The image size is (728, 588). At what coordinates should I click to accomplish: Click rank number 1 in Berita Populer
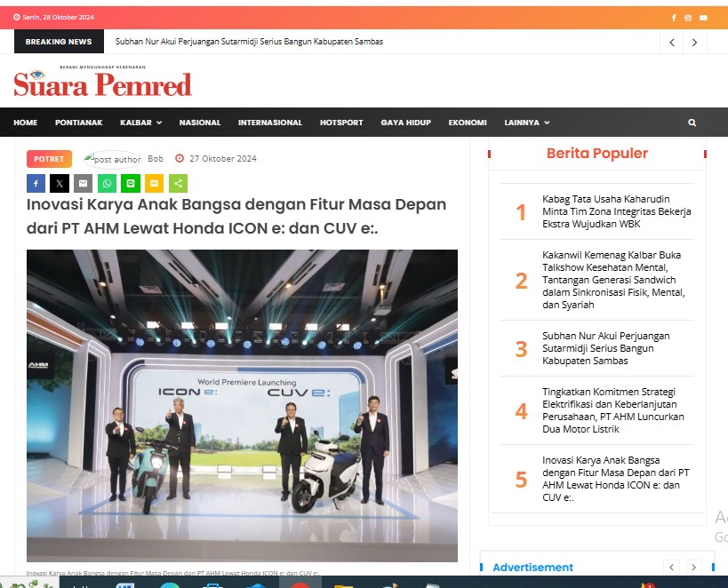[x=521, y=212]
